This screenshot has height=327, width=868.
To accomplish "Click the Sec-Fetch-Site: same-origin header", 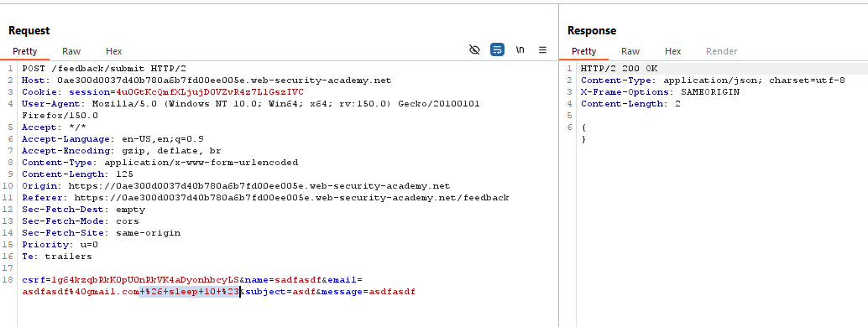I will [102, 233].
